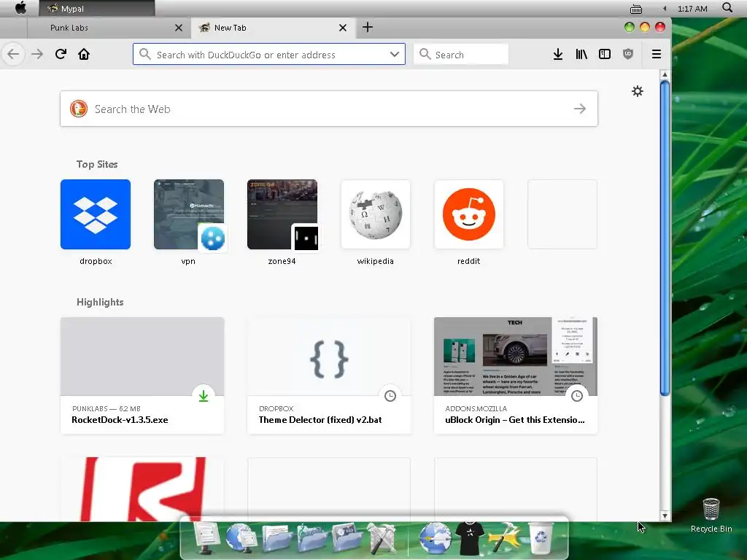Open the recycle bin icon in the dock
This screenshot has width=747, height=560.
(x=541, y=538)
